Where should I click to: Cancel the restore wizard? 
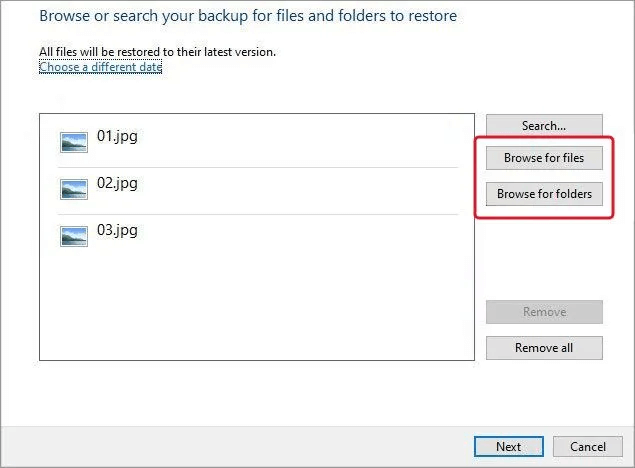coord(588,447)
